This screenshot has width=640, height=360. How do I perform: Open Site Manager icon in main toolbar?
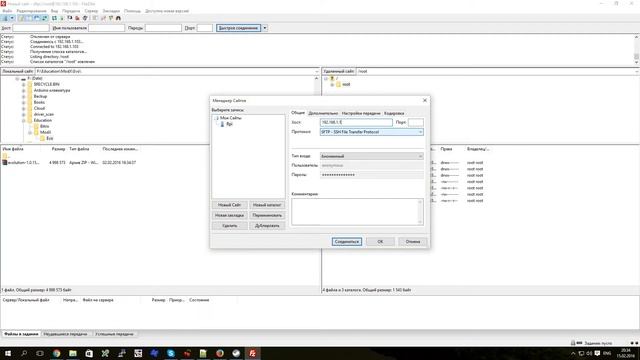coord(6,18)
